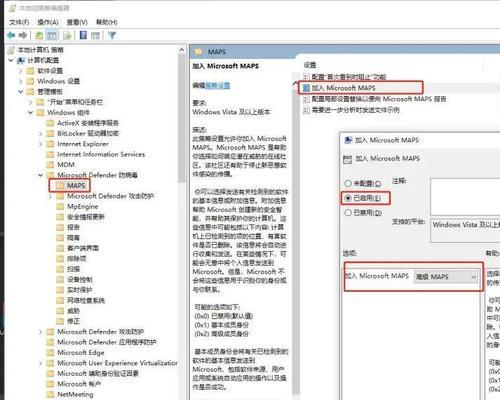
Task: Select the 已启用 radio button
Action: tap(348, 198)
